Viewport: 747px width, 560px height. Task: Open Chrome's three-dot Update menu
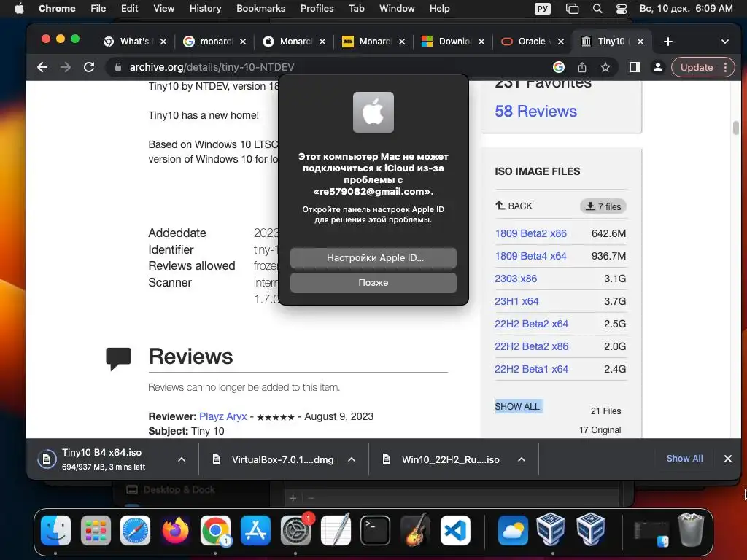(x=726, y=67)
